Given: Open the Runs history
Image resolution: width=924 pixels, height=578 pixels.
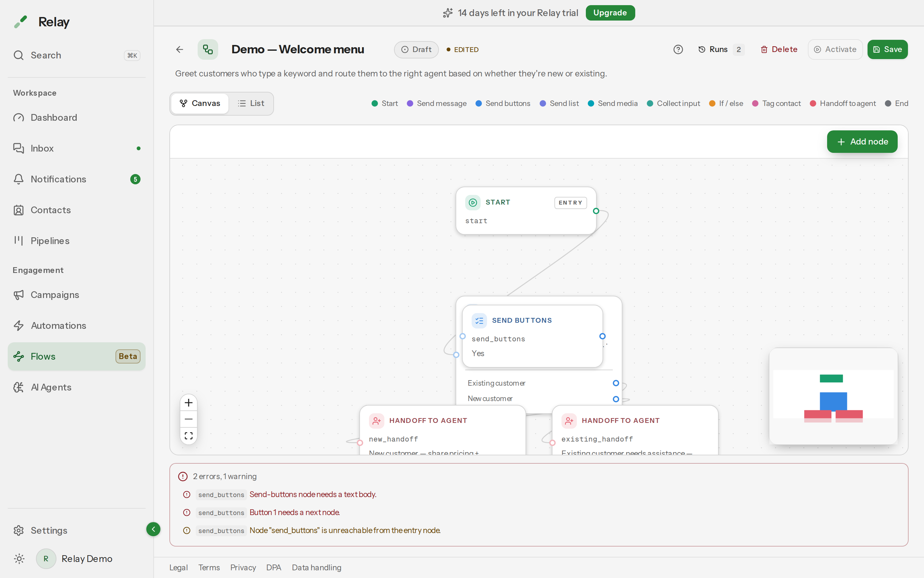Looking at the screenshot, I should (x=721, y=49).
